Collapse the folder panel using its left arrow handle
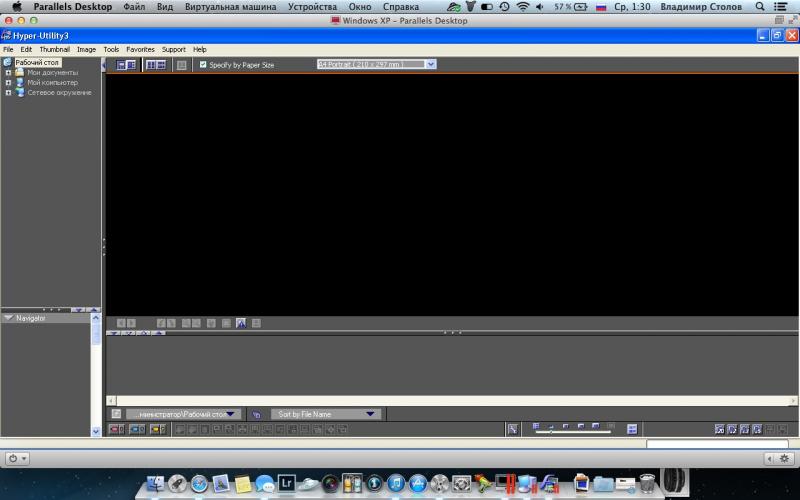This screenshot has width=800, height=500. [104, 65]
